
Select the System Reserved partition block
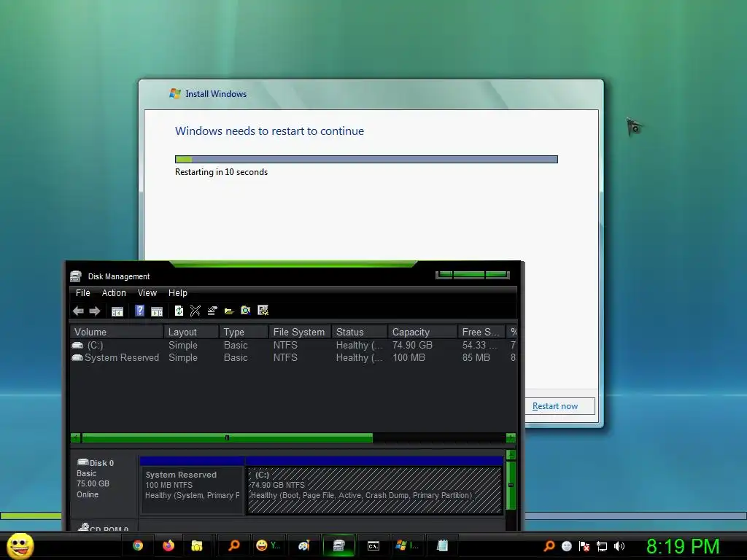(192, 486)
